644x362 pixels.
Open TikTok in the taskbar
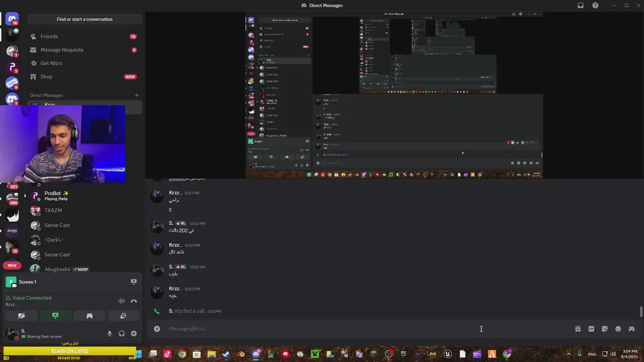[168, 354]
